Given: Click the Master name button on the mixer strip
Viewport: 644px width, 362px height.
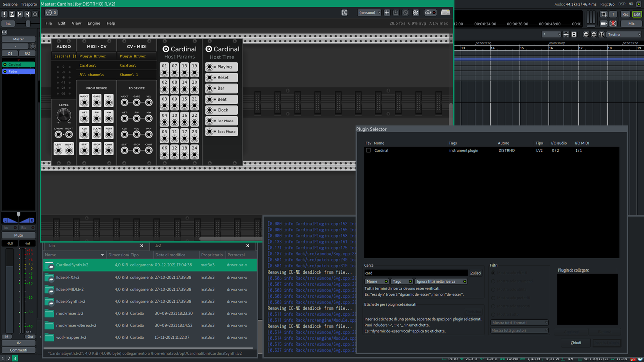Looking at the screenshot, I should tap(18, 39).
